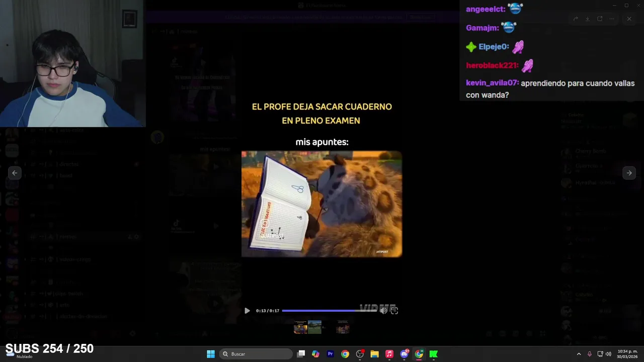Switch to the Chrome M profile window
The image size is (644, 362).
[x=419, y=354]
